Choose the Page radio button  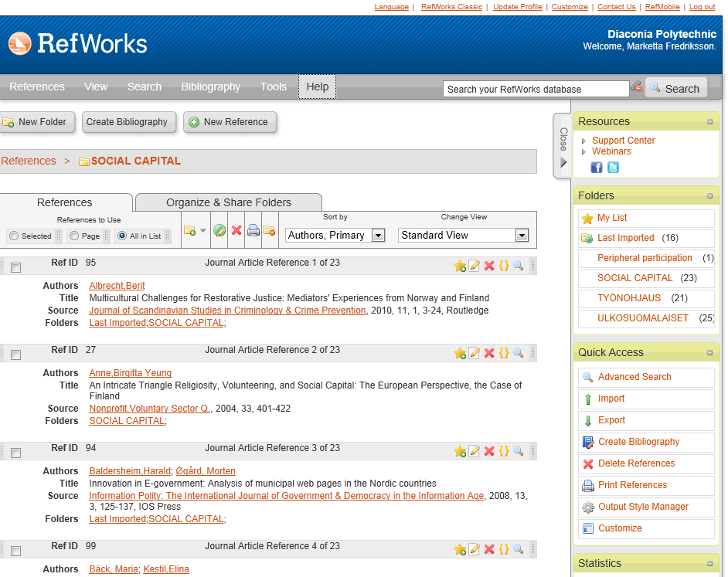[x=74, y=236]
